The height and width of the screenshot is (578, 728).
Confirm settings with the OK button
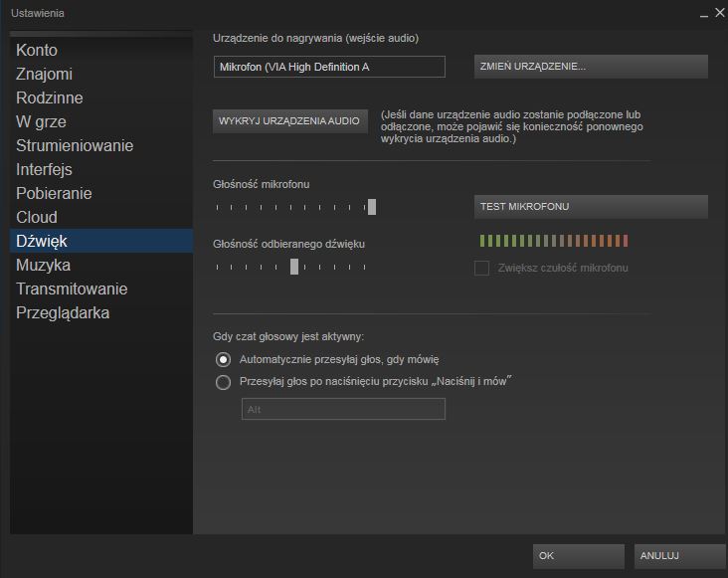coord(579,556)
